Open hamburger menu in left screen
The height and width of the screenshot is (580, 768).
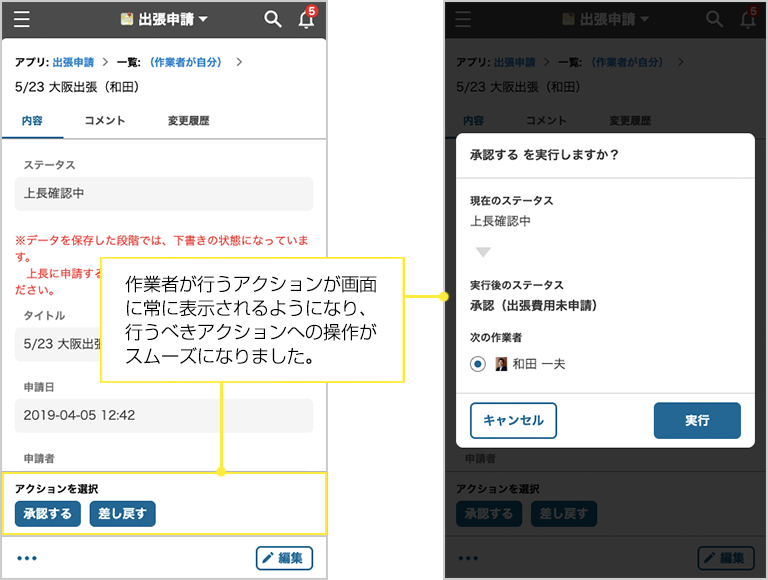pos(22,19)
